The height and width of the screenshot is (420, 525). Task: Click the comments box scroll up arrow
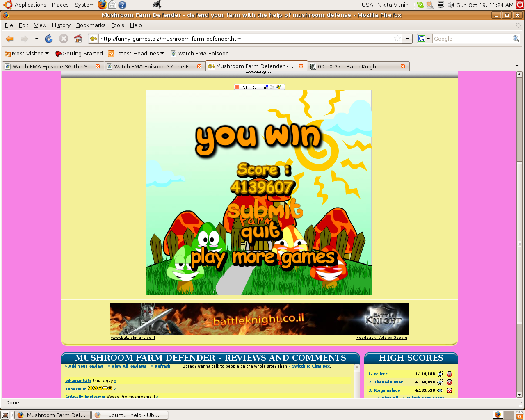coord(357,367)
